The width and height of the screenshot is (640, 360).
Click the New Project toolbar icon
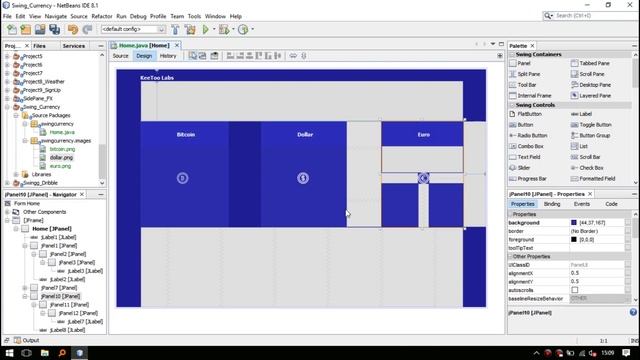(26, 29)
